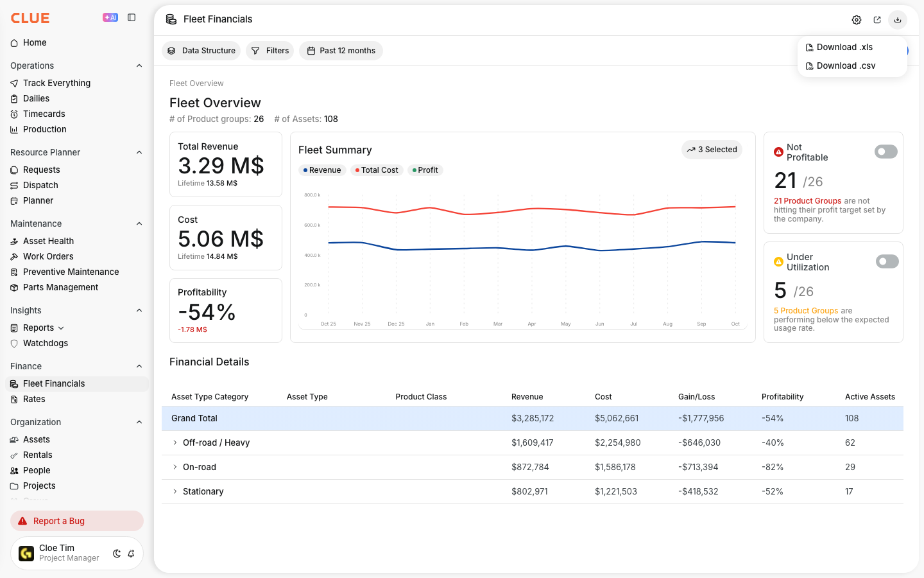Click the 21 Product Groups link
924x578 pixels.
(807, 201)
